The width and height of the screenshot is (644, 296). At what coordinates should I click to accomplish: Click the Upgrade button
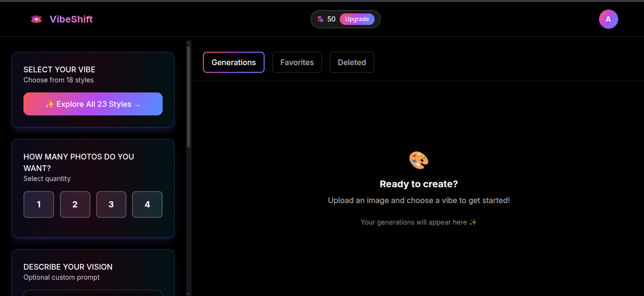357,19
